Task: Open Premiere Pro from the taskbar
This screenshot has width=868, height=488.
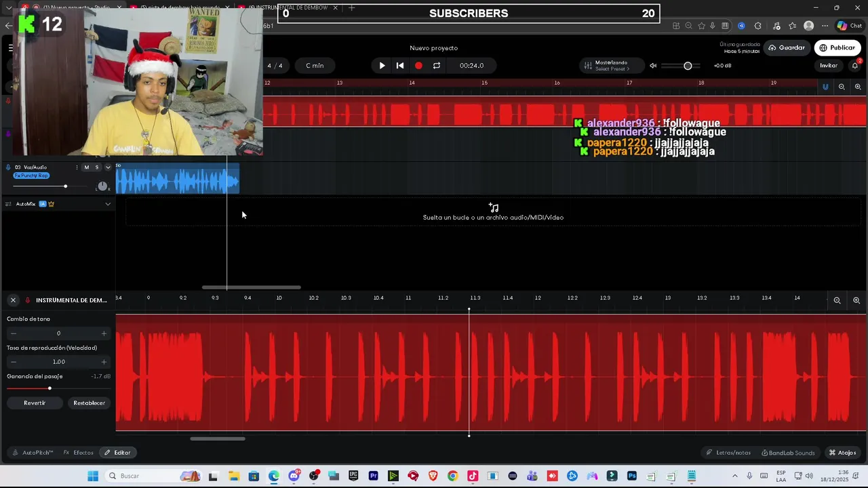Action: (373, 476)
